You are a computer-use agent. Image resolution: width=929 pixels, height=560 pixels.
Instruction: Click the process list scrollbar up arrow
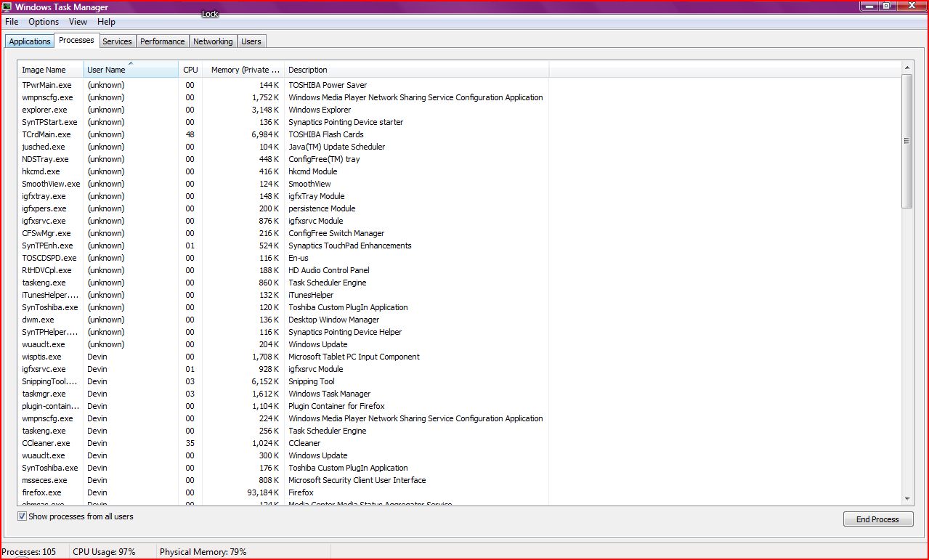[906, 68]
